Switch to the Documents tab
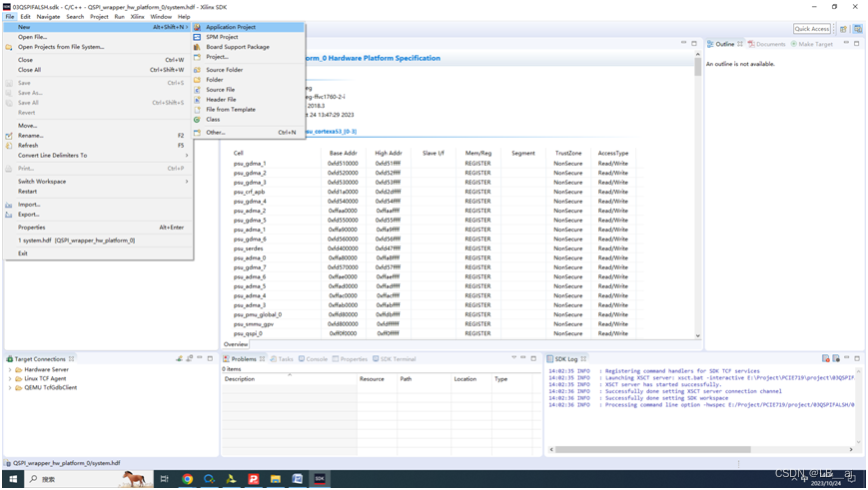Image resolution: width=868 pixels, height=490 pixels. click(x=767, y=44)
